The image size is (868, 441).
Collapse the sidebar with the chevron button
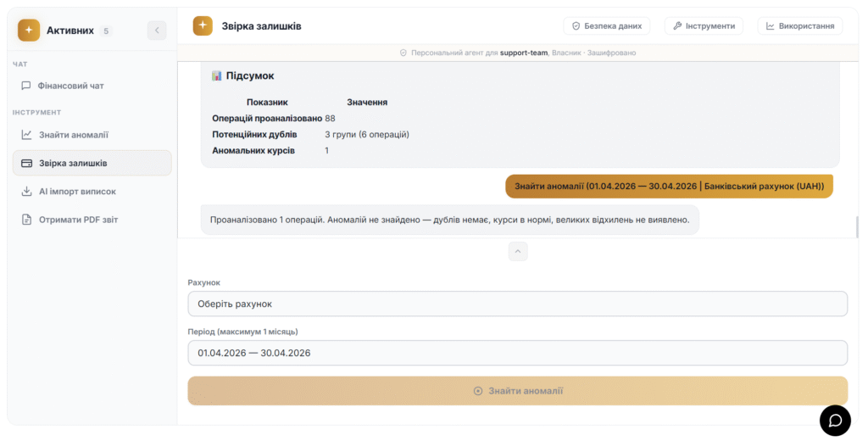click(157, 31)
